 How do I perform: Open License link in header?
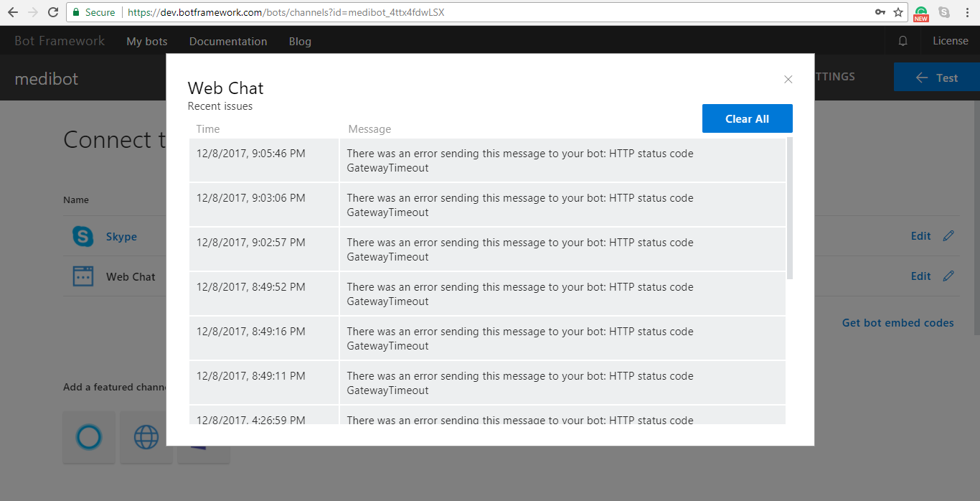[x=951, y=41]
